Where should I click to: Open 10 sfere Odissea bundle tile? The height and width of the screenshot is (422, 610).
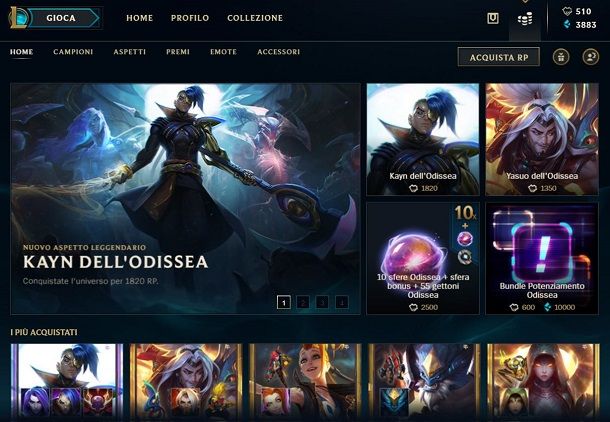423,258
